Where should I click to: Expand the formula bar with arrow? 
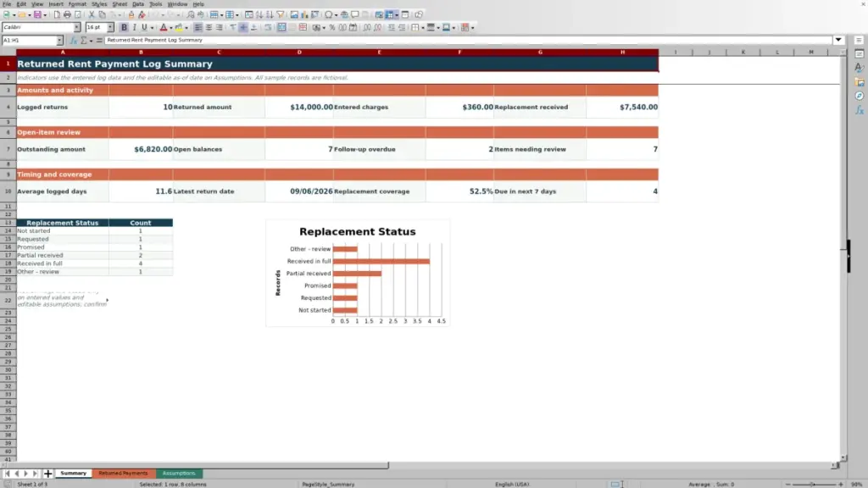click(838, 40)
